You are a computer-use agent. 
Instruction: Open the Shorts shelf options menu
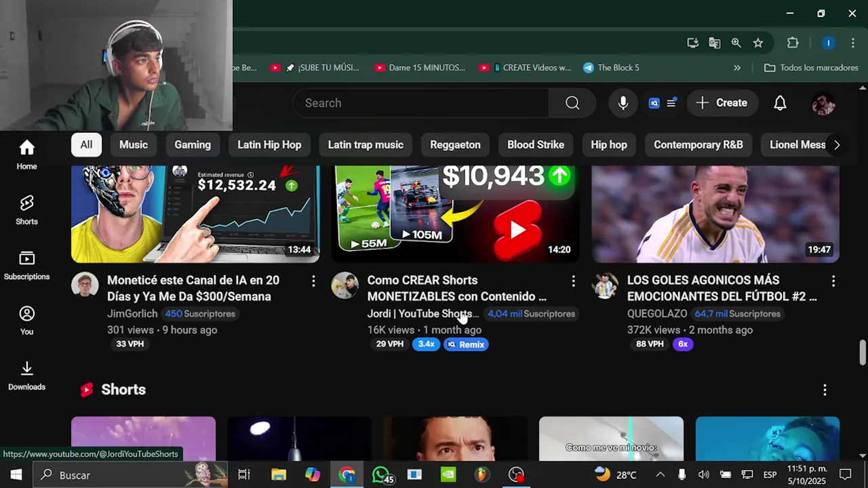[825, 390]
